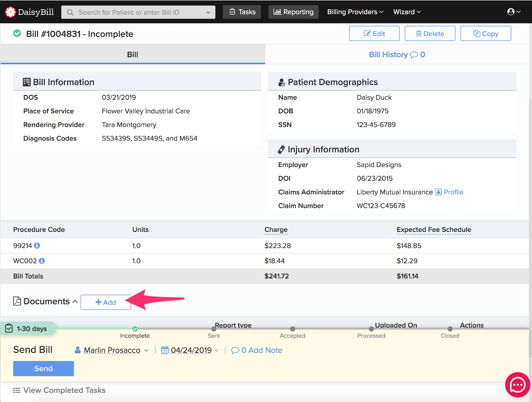Open the Marlin Prosacco assignee dropdown
Image resolution: width=532 pixels, height=402 pixels.
(x=112, y=350)
